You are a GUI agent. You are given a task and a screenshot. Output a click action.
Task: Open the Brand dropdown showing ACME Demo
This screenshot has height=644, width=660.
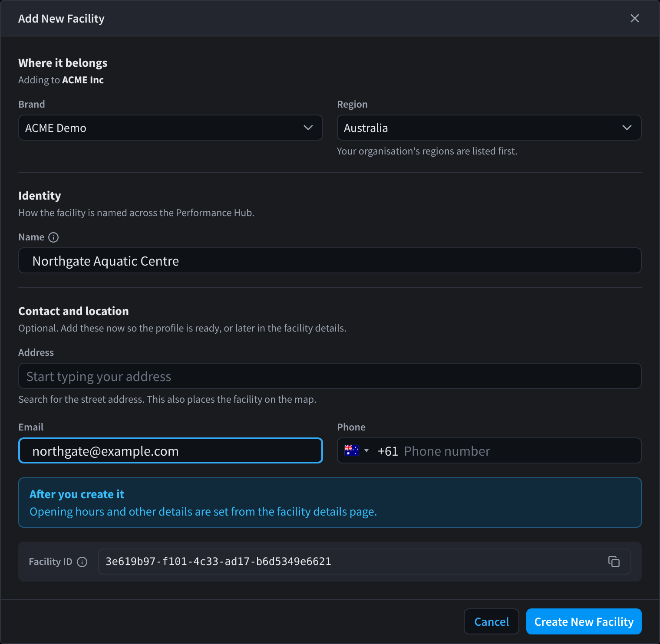pyautogui.click(x=171, y=128)
